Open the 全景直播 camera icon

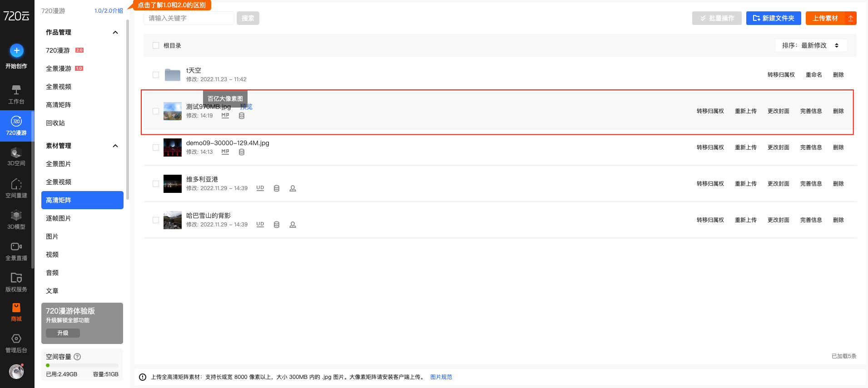[16, 247]
